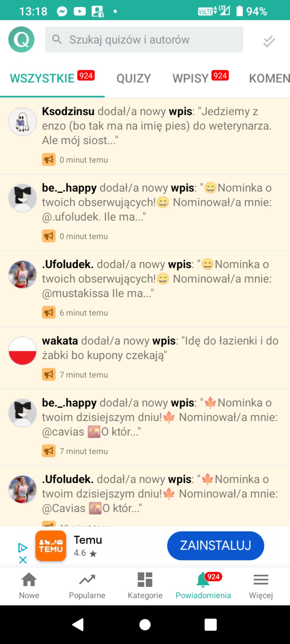Screen dimensions: 290x644
Task: Tap the ZAINSTALUJ button for Temu
Action: (x=216, y=546)
